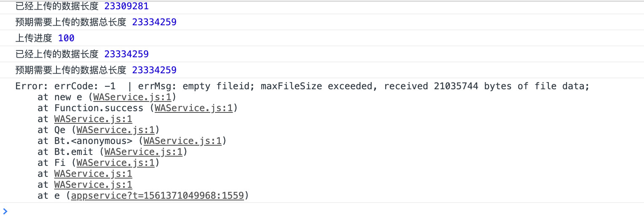
Task: Open the appservice?t=1561371049968:1559 source link
Action: coord(158,196)
